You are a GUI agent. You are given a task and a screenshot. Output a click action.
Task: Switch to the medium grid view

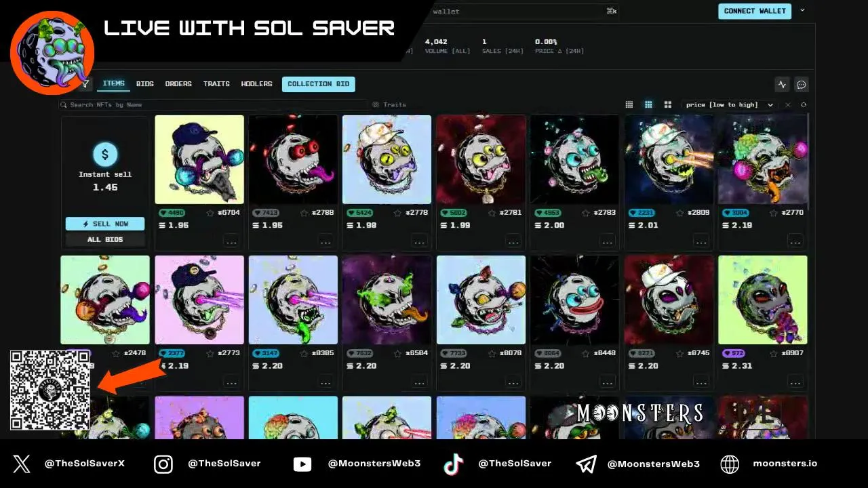click(x=648, y=105)
